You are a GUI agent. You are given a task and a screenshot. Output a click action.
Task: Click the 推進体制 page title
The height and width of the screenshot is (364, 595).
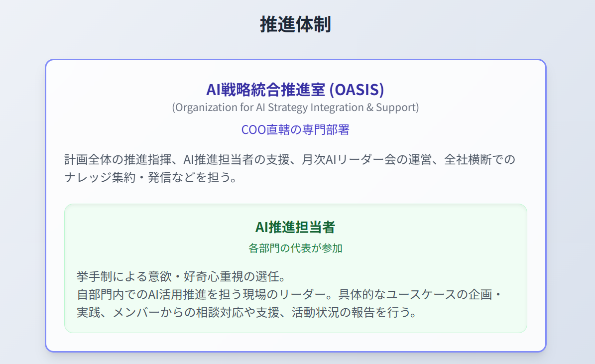[x=295, y=24]
